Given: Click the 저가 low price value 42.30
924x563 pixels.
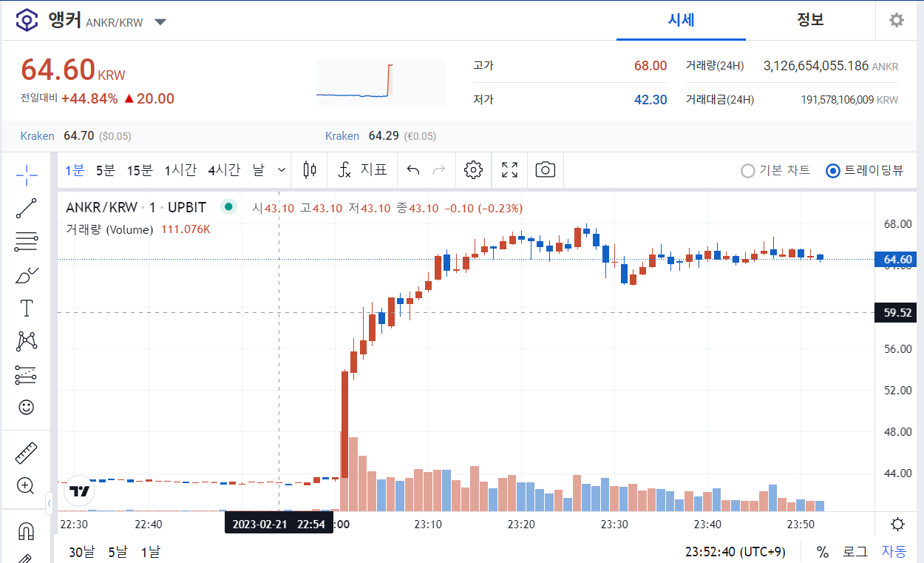Looking at the screenshot, I should 650,99.
